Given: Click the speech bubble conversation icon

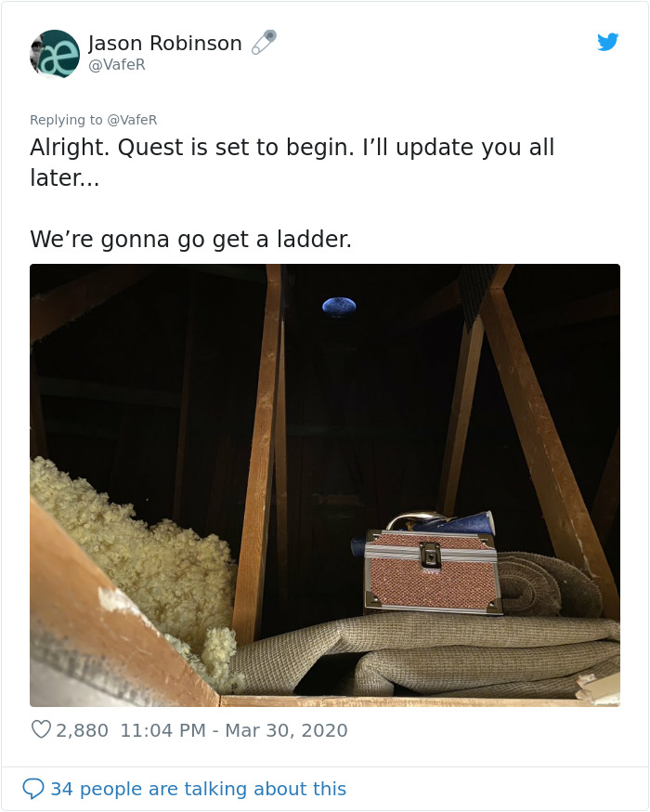Looking at the screenshot, I should click(33, 789).
